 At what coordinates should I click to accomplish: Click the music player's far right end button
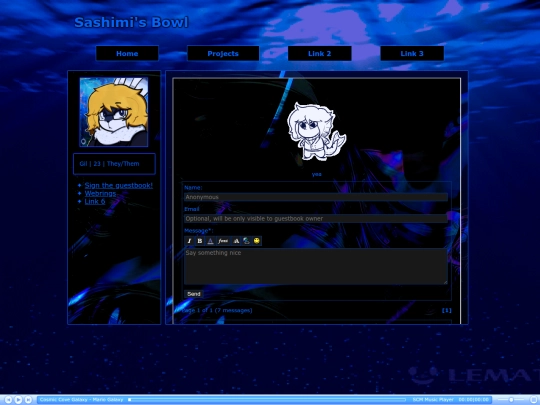tap(534, 400)
